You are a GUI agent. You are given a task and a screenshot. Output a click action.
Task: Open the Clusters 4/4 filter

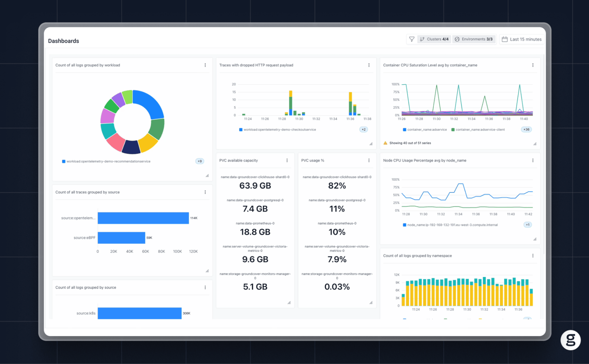tap(434, 39)
